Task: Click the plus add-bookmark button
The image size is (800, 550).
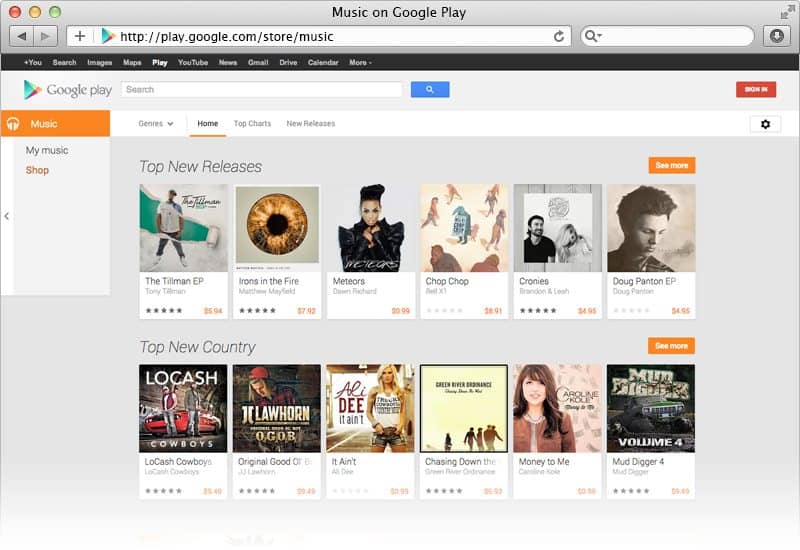Action: 80,36
